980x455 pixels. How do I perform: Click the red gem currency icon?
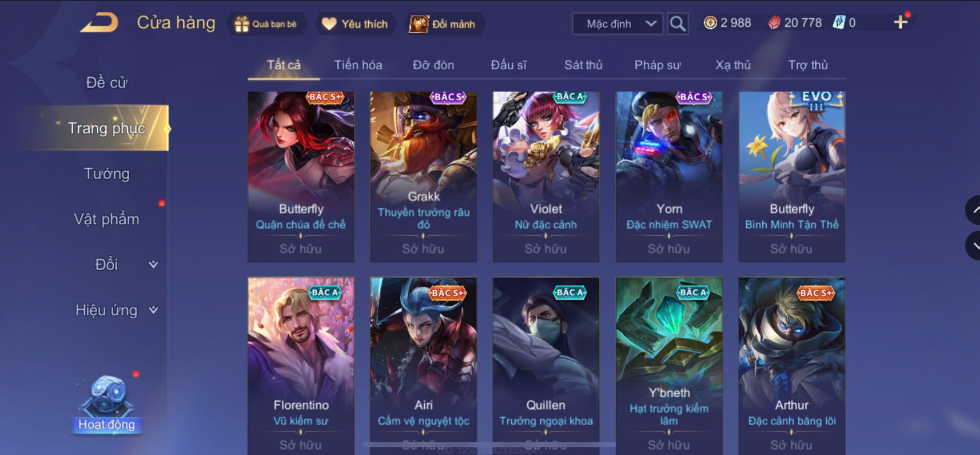(x=774, y=23)
